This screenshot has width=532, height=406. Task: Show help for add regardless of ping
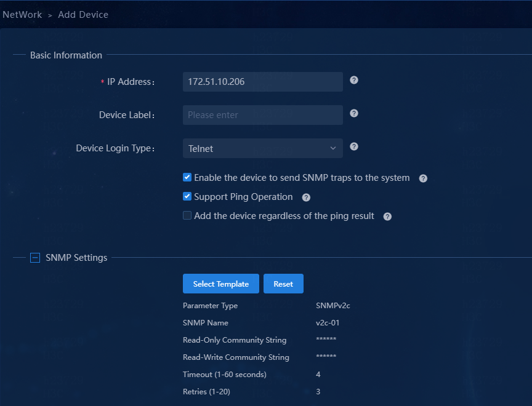click(x=387, y=217)
